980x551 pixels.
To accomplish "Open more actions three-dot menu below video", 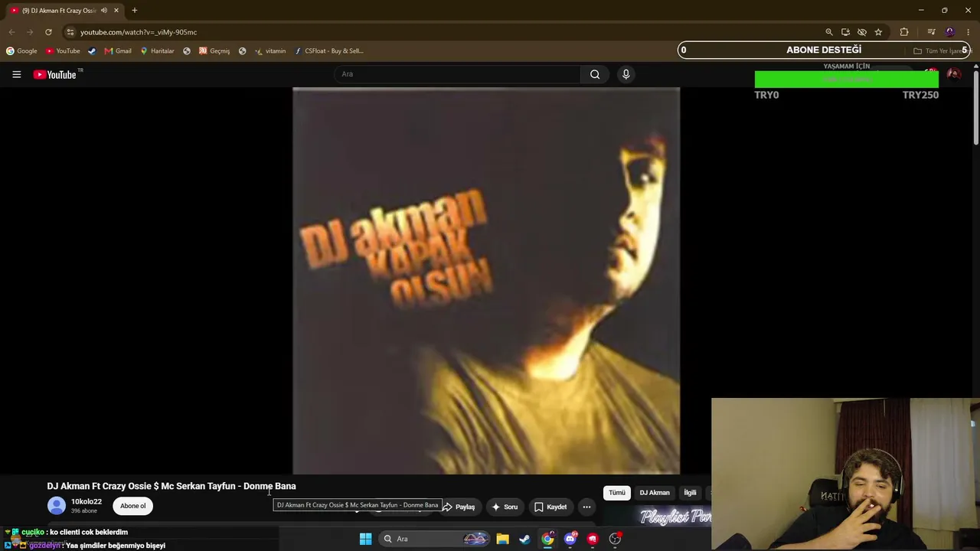I will tap(586, 507).
